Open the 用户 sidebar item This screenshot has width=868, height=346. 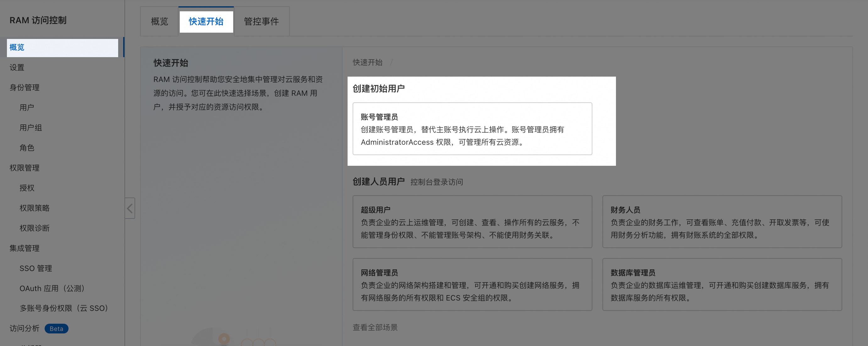(27, 107)
